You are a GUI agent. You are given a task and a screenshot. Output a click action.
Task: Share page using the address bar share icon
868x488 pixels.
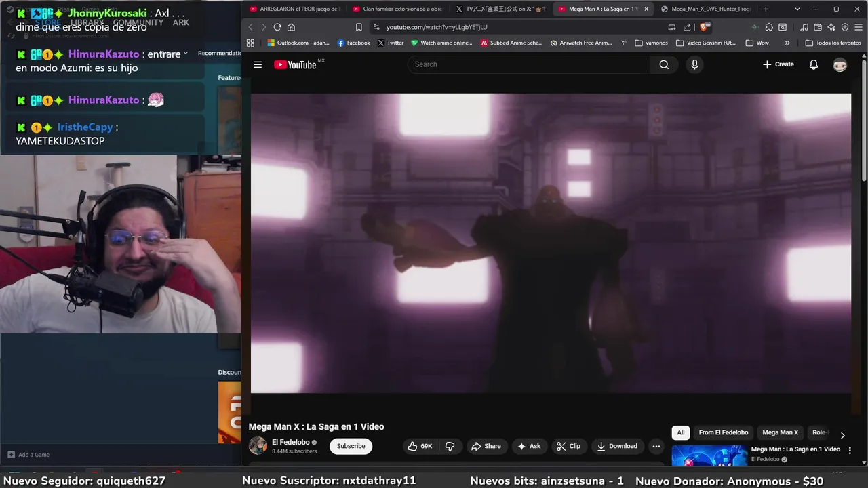(687, 27)
